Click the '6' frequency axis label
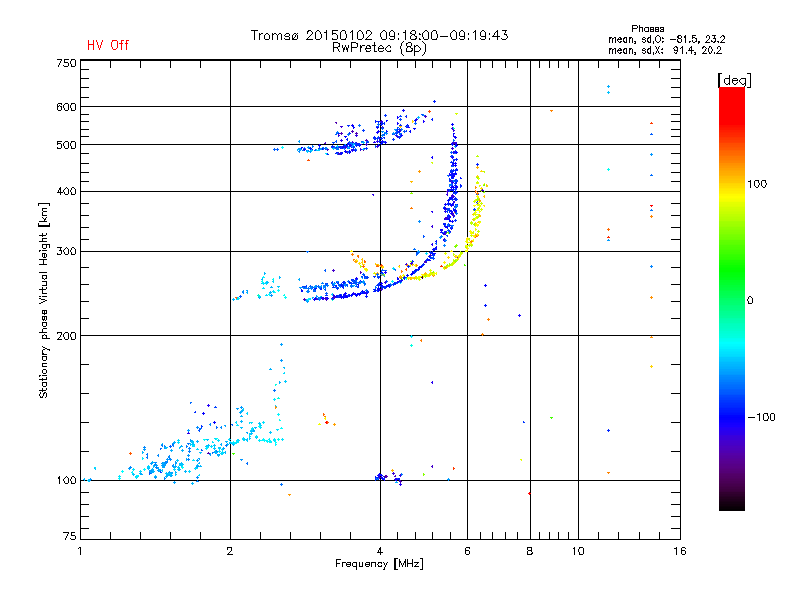Viewport: 800px width, 600px height. click(467, 551)
